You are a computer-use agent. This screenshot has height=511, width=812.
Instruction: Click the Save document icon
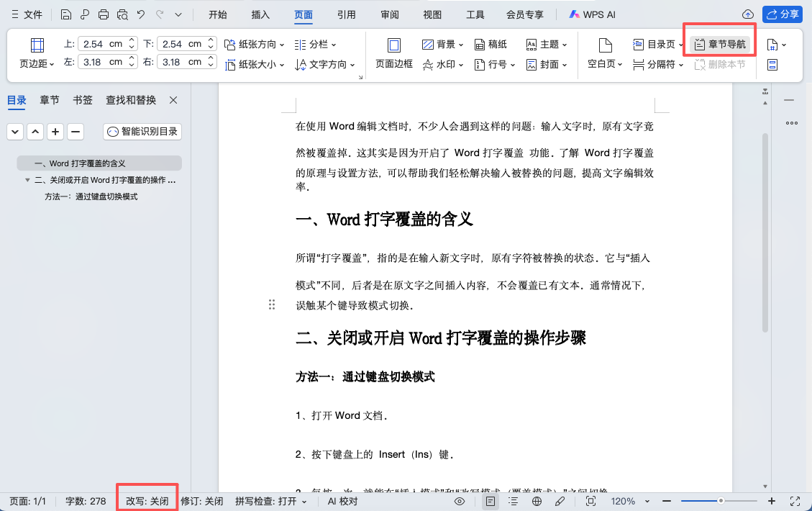[x=65, y=14]
